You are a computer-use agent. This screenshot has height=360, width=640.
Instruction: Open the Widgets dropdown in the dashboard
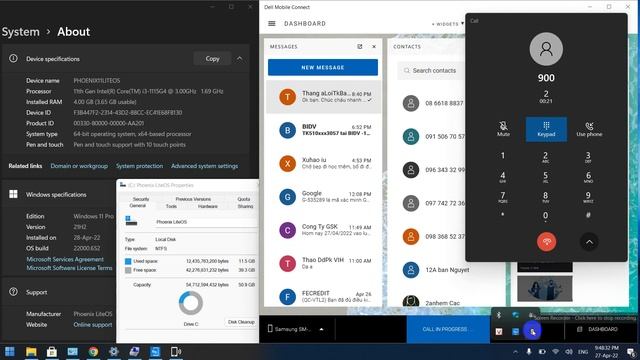click(448, 24)
